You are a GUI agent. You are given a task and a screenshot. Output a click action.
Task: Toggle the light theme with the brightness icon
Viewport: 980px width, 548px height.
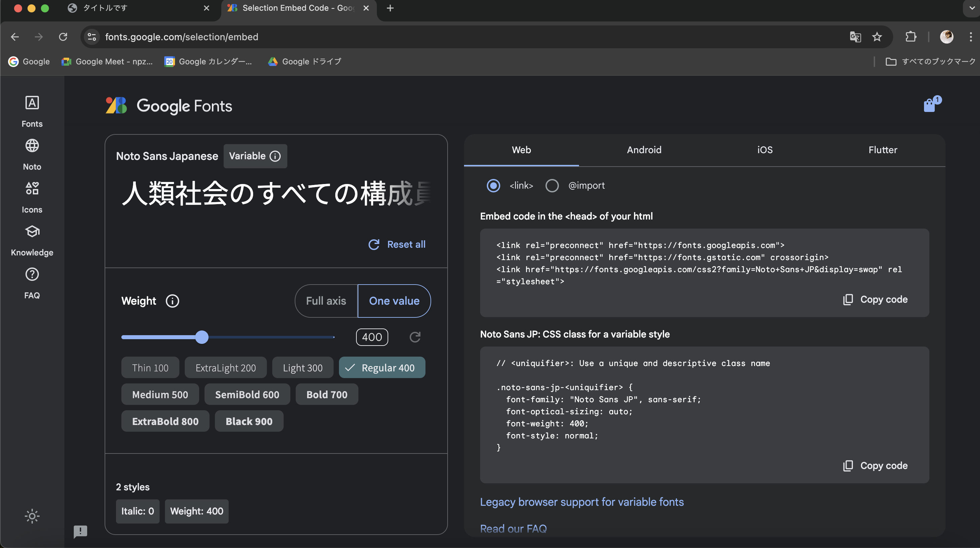click(x=32, y=516)
